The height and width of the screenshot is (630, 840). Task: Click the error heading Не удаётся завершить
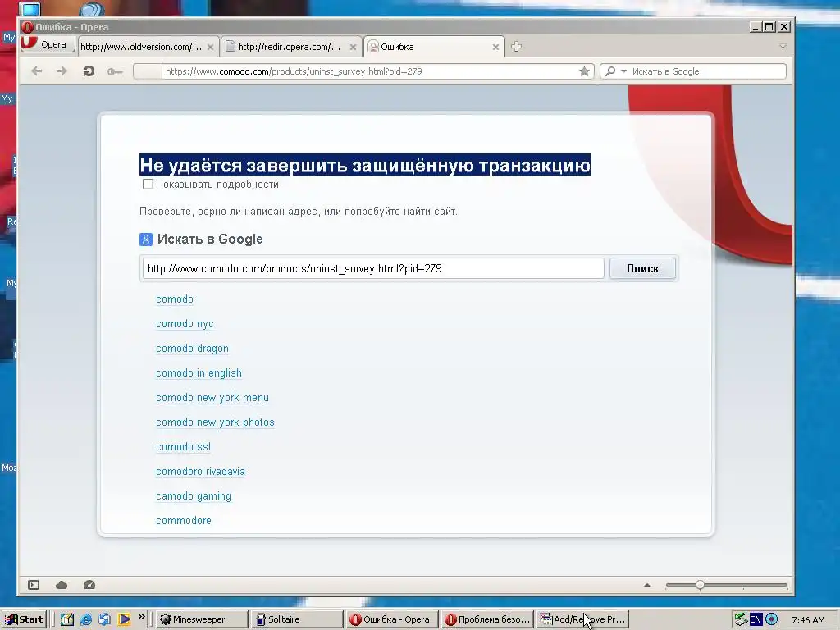[x=365, y=164]
